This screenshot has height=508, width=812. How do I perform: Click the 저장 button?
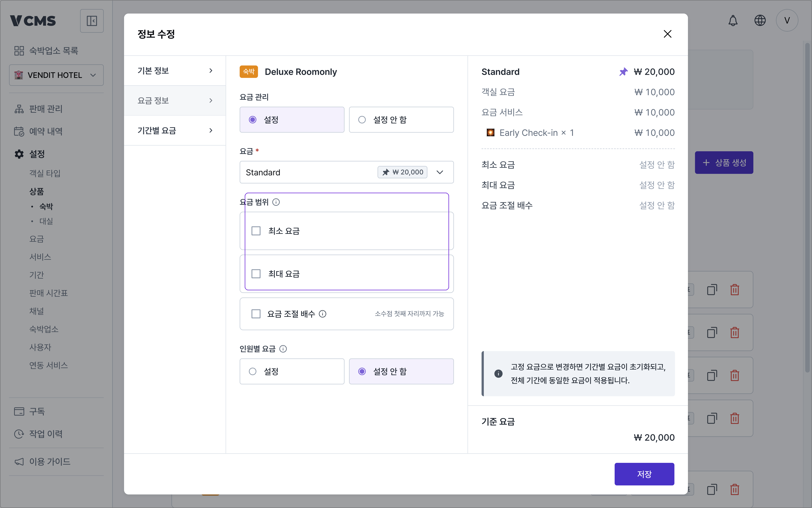click(x=644, y=474)
